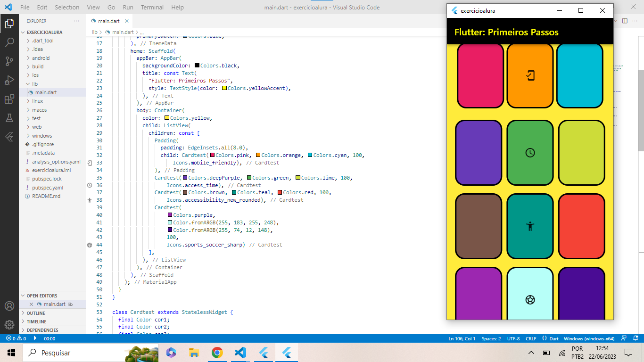Click the Colors.deepPurple swatch on line 35
Screen dimensions: 644x362
click(185, 178)
